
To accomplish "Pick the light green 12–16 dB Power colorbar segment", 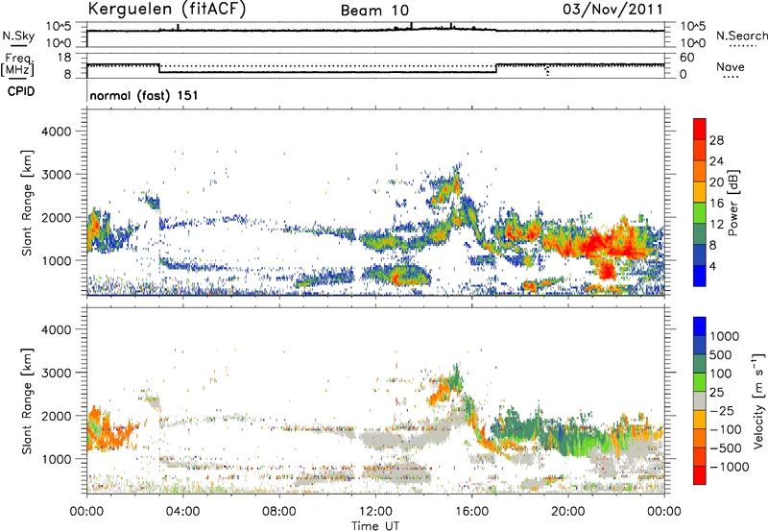I will [x=700, y=212].
